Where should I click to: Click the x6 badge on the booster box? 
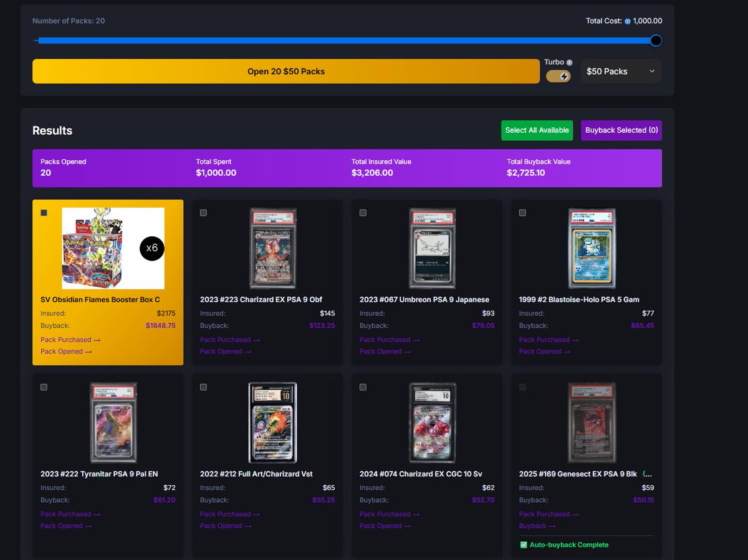coord(151,248)
